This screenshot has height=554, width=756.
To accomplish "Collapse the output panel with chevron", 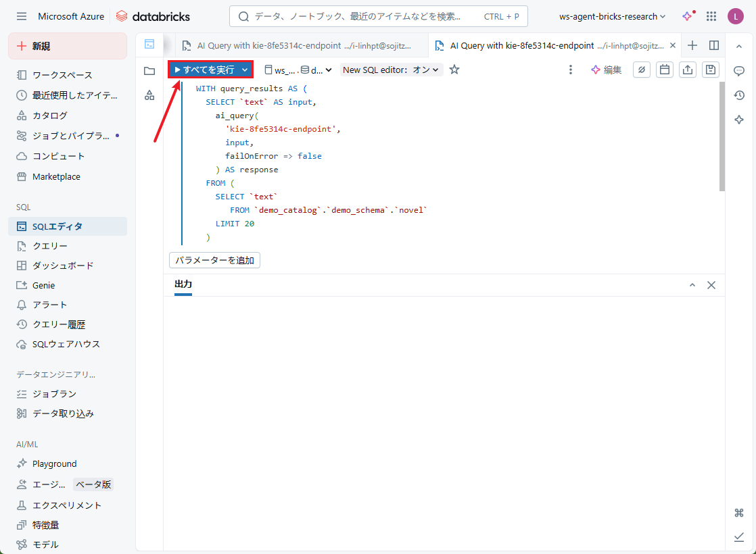I will coord(692,285).
